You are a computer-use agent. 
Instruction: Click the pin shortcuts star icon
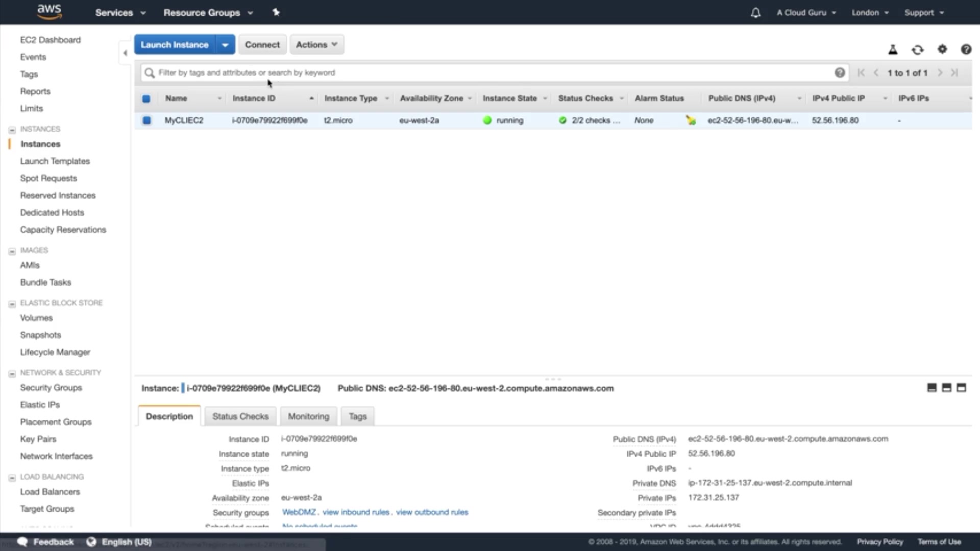[x=276, y=12]
